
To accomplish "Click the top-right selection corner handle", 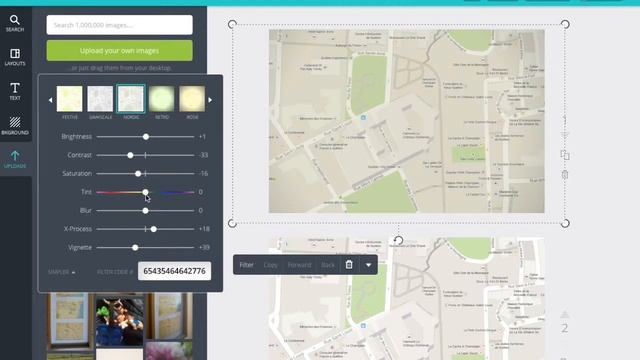I will tap(565, 24).
